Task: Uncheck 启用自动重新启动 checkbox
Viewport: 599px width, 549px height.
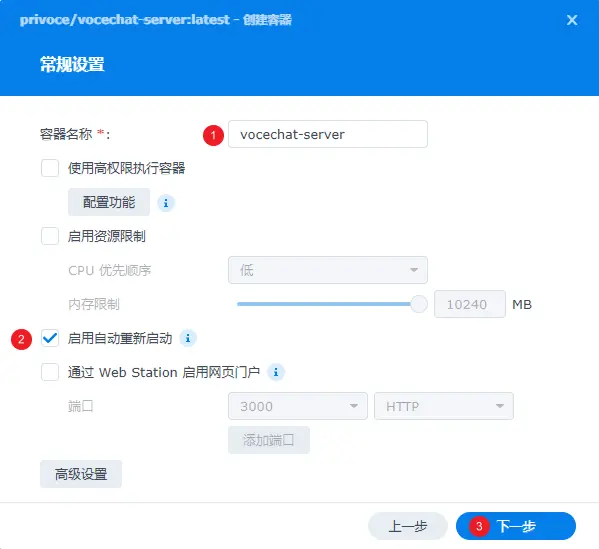Action: (50, 338)
